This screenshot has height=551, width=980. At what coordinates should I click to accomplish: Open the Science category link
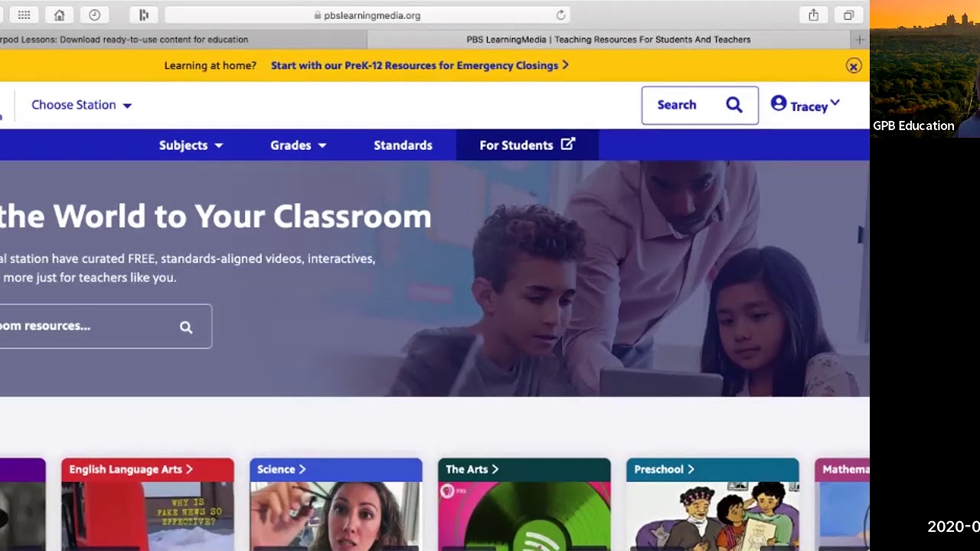tap(282, 469)
